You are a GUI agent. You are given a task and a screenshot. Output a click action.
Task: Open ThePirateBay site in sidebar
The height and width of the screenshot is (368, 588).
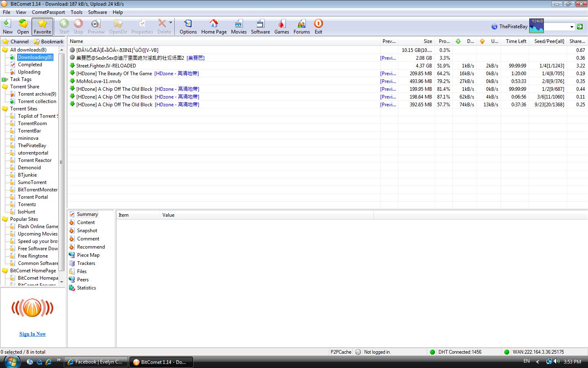pos(32,146)
